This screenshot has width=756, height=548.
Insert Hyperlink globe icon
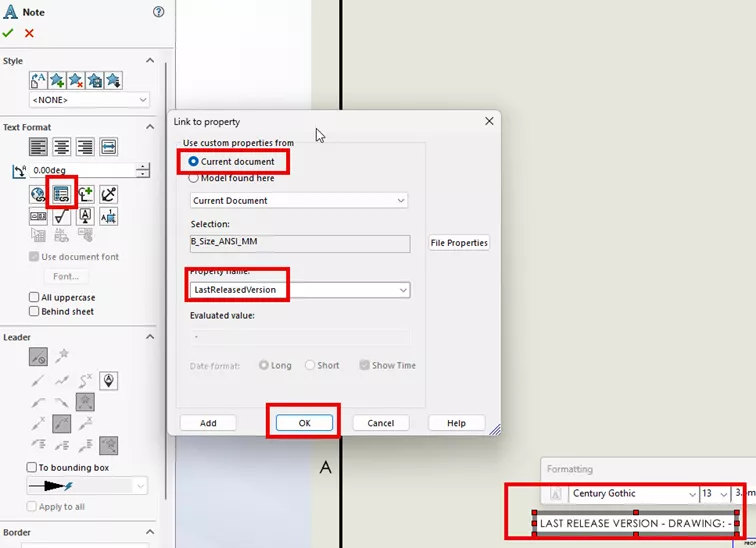pos(38,194)
